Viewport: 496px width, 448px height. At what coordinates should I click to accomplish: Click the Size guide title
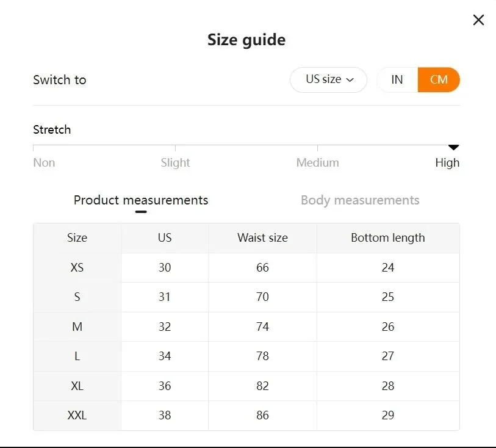tap(246, 40)
